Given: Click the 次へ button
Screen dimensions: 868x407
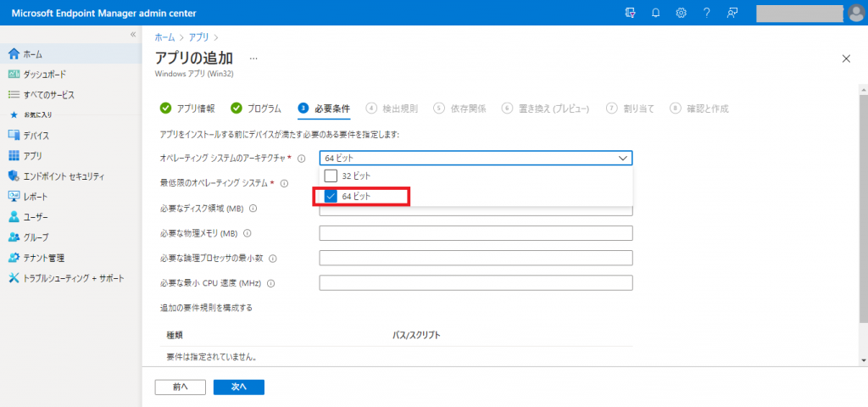Looking at the screenshot, I should (x=238, y=387).
